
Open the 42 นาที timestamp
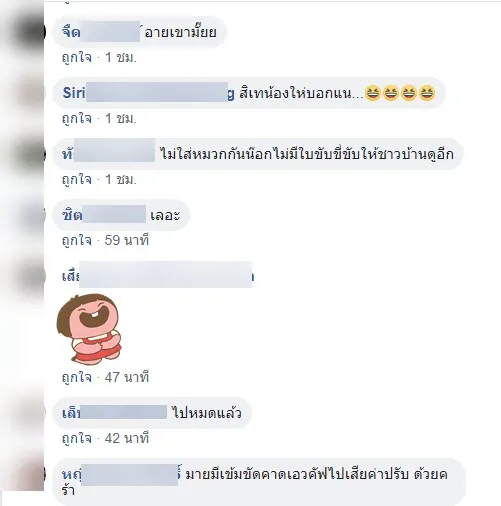point(127,438)
